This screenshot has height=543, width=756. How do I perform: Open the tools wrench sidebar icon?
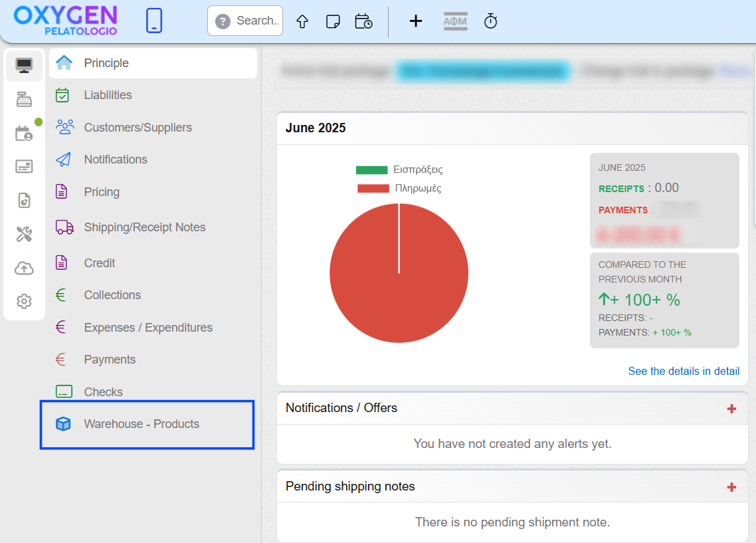click(x=24, y=234)
